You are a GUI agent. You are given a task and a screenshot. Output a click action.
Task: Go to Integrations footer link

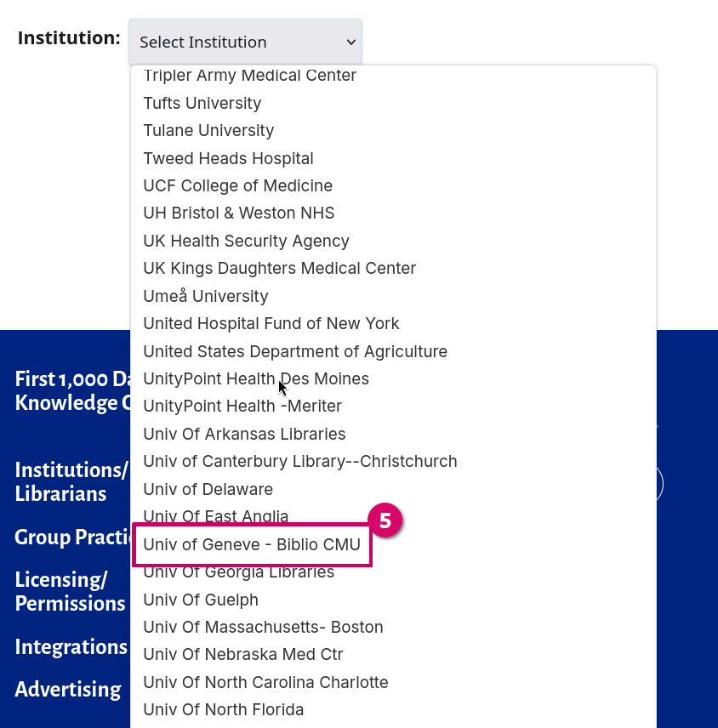pyautogui.click(x=71, y=646)
